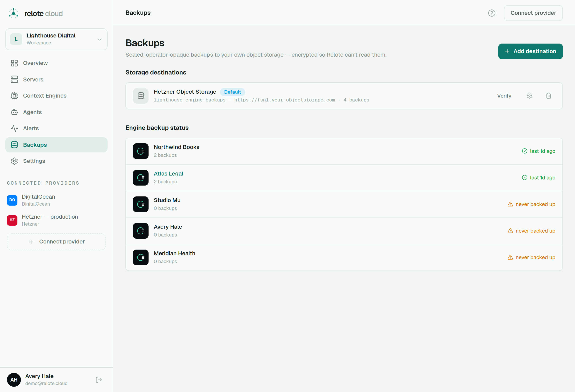Click the Northwind Books engine icon
The height and width of the screenshot is (392, 575).
pyautogui.click(x=140, y=151)
